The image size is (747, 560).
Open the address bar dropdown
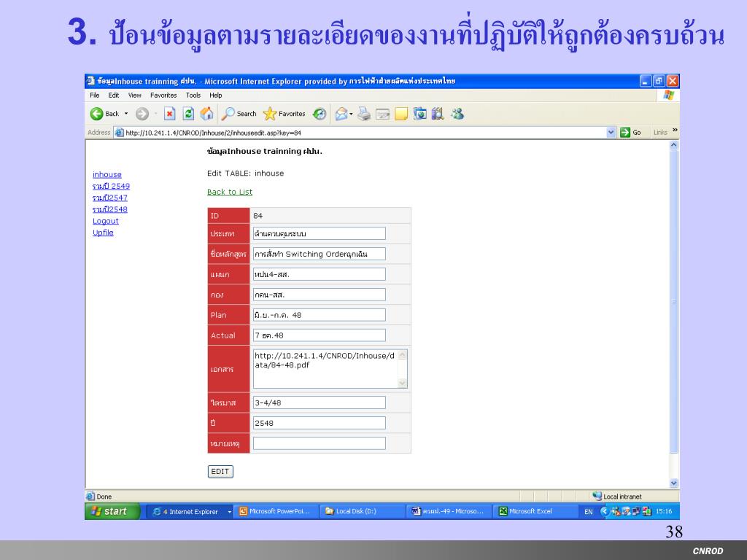[x=611, y=133]
